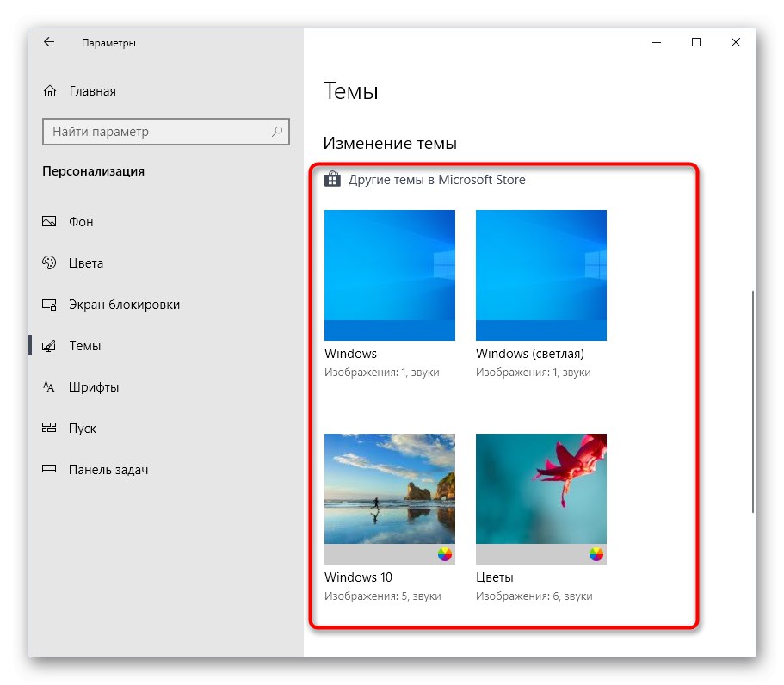The height and width of the screenshot is (685, 784).
Task: Click the color wheel on Цветы theme
Action: click(596, 554)
